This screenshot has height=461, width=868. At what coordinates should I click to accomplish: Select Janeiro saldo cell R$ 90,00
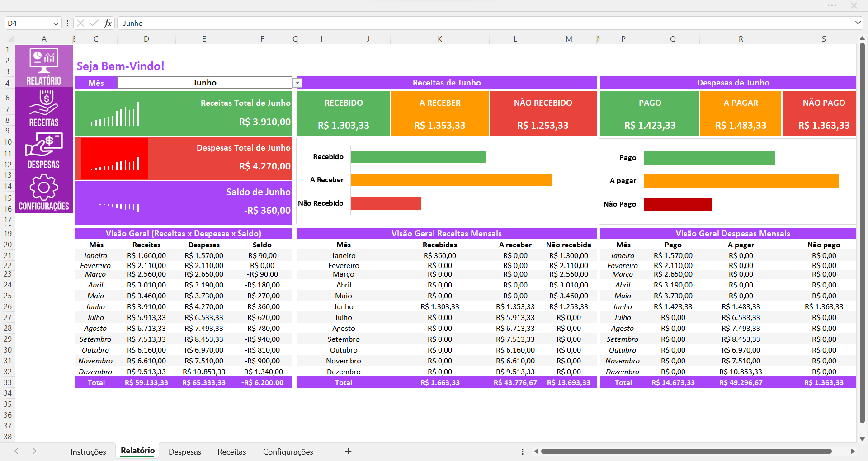(x=262, y=255)
